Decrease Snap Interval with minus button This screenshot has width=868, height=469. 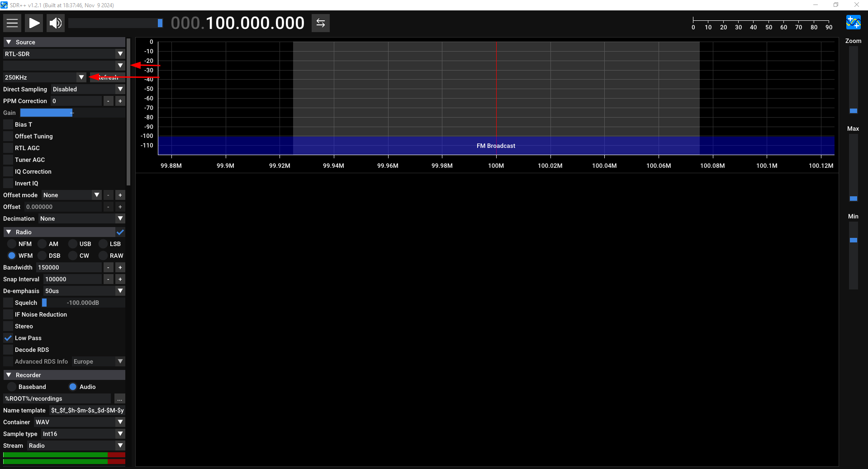108,279
